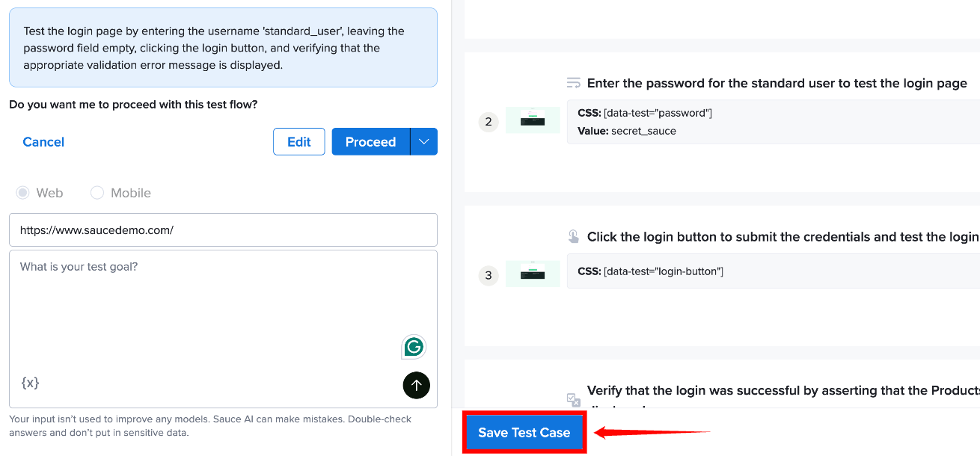Viewport: 980px width, 456px height.
Task: Select the Web radio option
Action: point(23,193)
